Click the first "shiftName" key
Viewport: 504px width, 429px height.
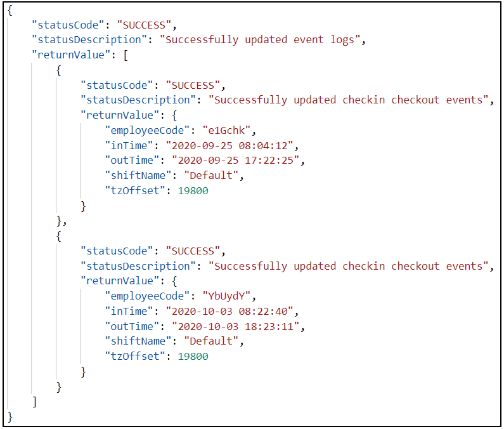[x=139, y=175]
